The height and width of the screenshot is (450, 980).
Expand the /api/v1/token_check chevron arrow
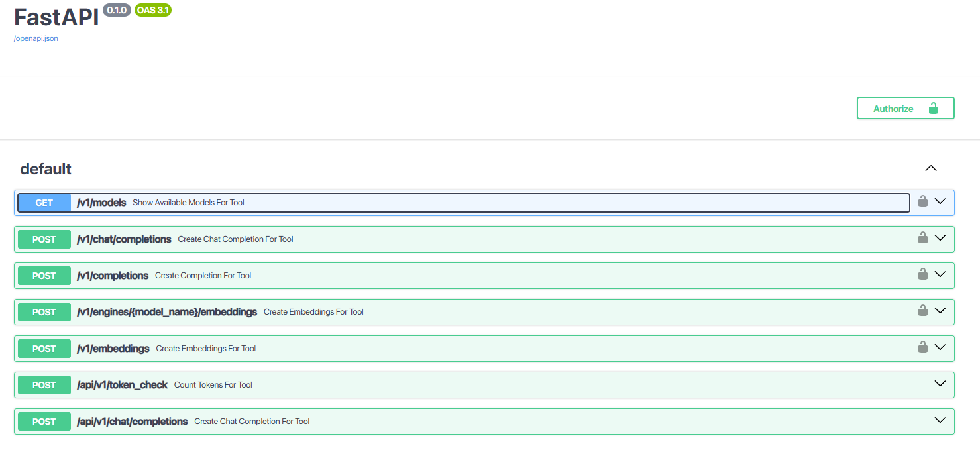pos(940,384)
